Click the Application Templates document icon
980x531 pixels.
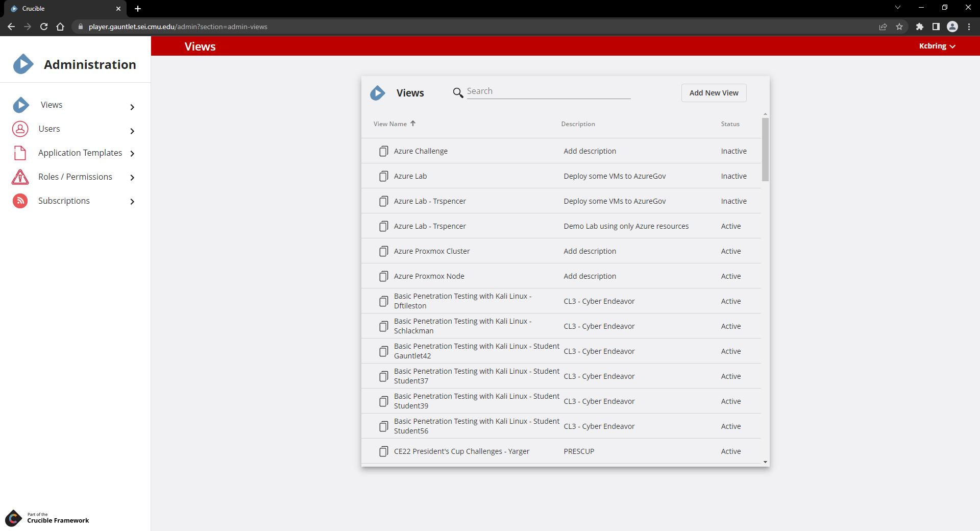click(20, 153)
